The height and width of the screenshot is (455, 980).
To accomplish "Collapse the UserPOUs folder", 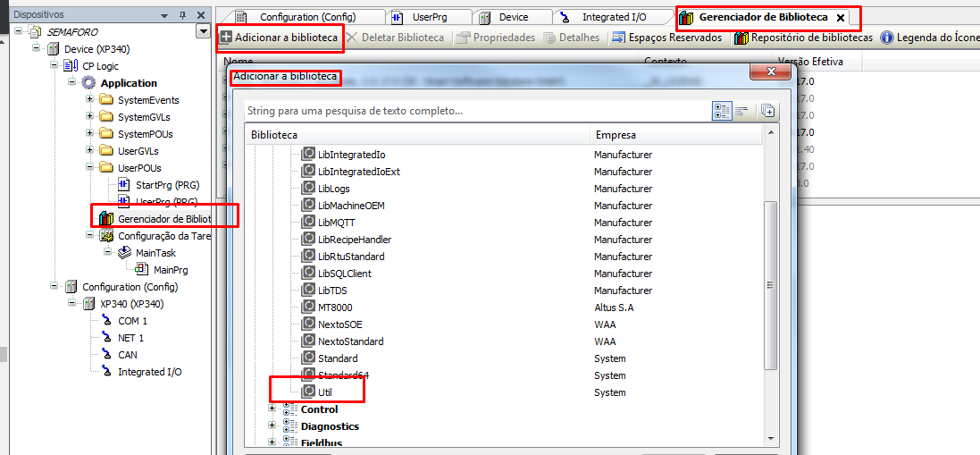I will (89, 168).
